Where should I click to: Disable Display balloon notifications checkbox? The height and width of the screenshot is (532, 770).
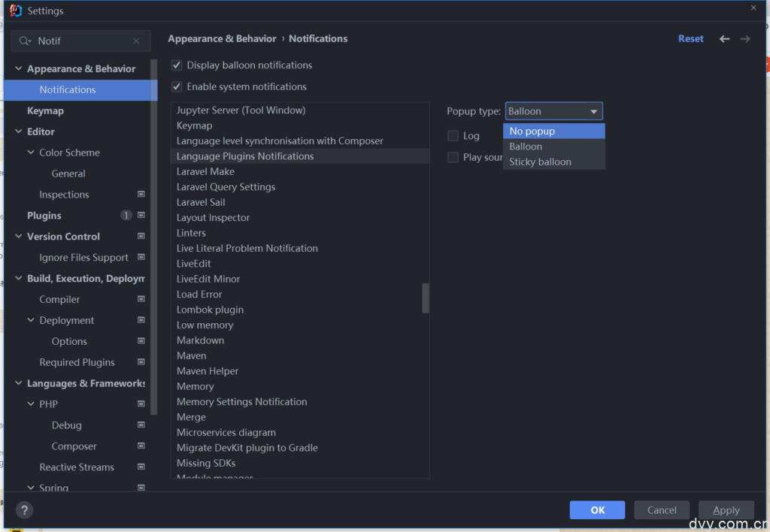(177, 65)
